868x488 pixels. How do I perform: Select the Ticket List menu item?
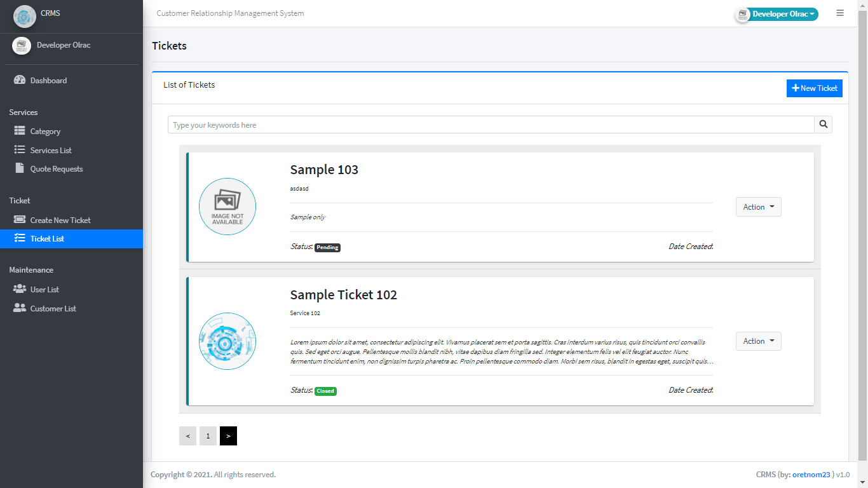point(71,239)
